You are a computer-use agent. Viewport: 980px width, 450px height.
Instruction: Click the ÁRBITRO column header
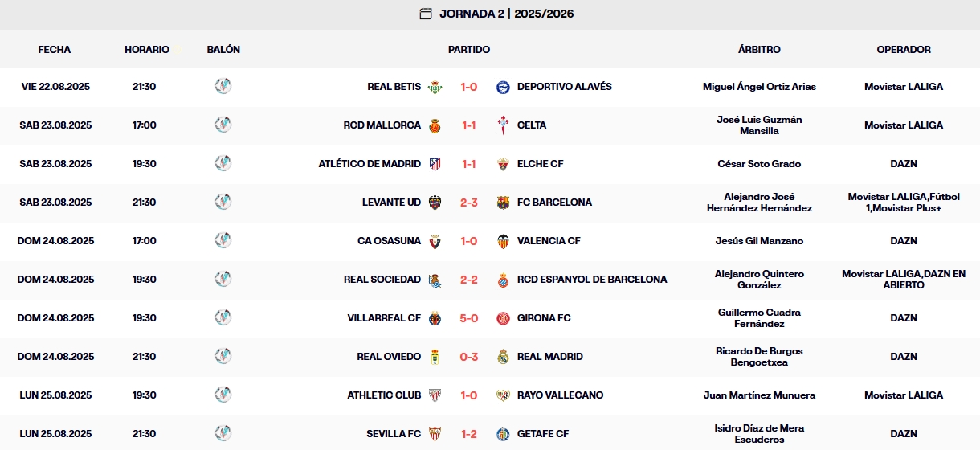pos(759,50)
